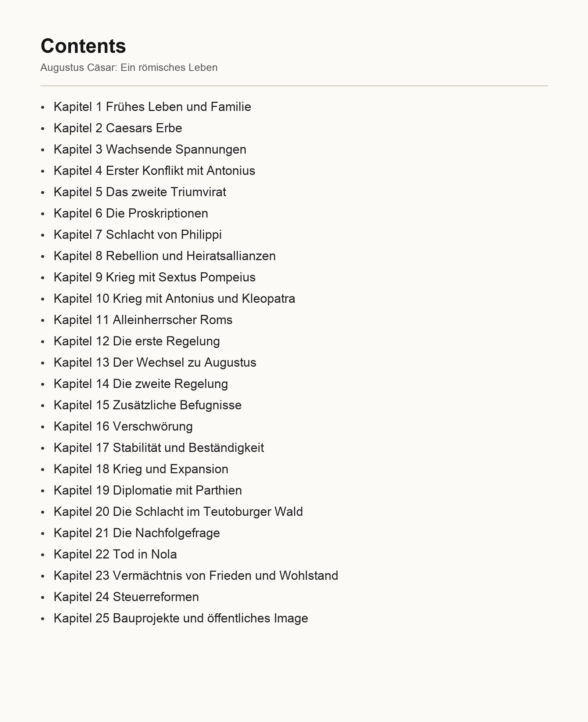Click Kapitel 6 Die Proskriptionen

coord(131,213)
